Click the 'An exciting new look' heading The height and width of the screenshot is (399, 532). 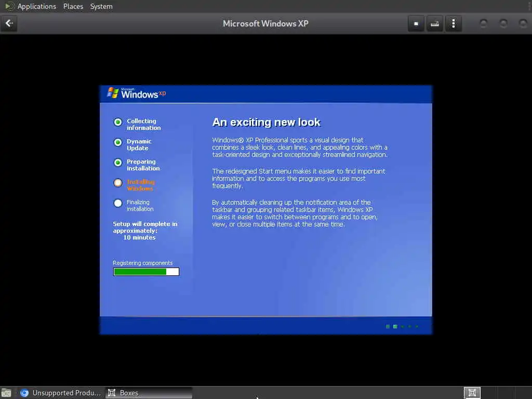tap(267, 122)
